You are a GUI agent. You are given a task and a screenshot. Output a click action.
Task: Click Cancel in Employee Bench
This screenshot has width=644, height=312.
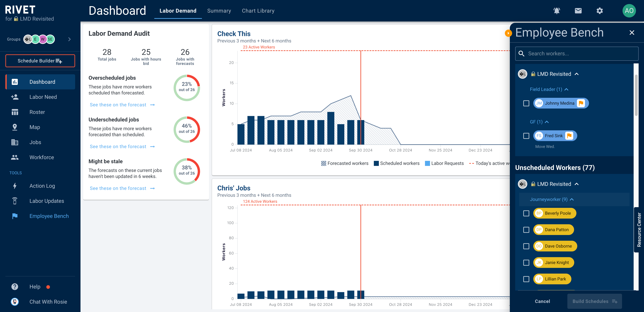click(x=542, y=301)
